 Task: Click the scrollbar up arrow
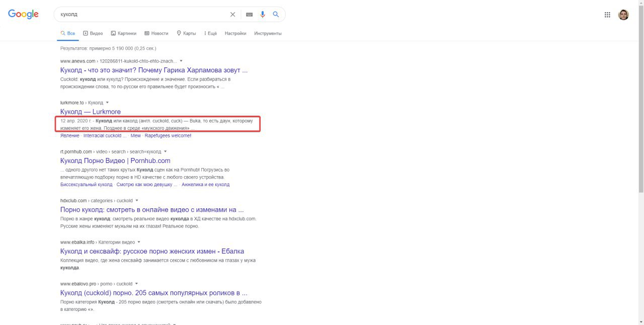tap(640, 3)
